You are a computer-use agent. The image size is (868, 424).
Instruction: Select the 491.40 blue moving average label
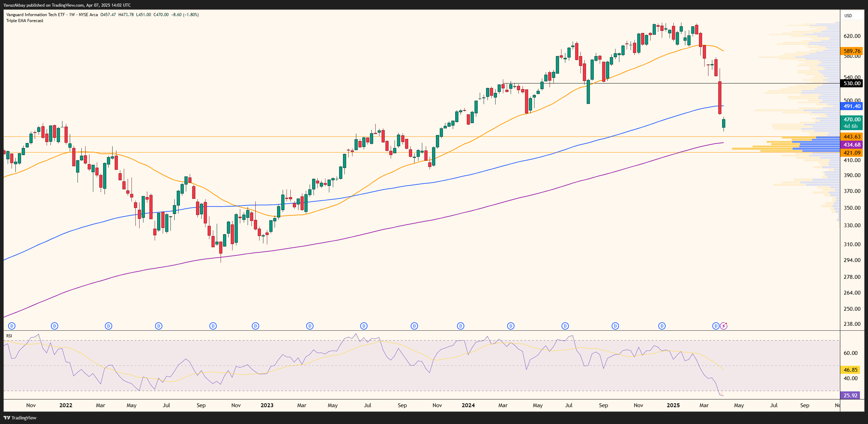pos(851,106)
